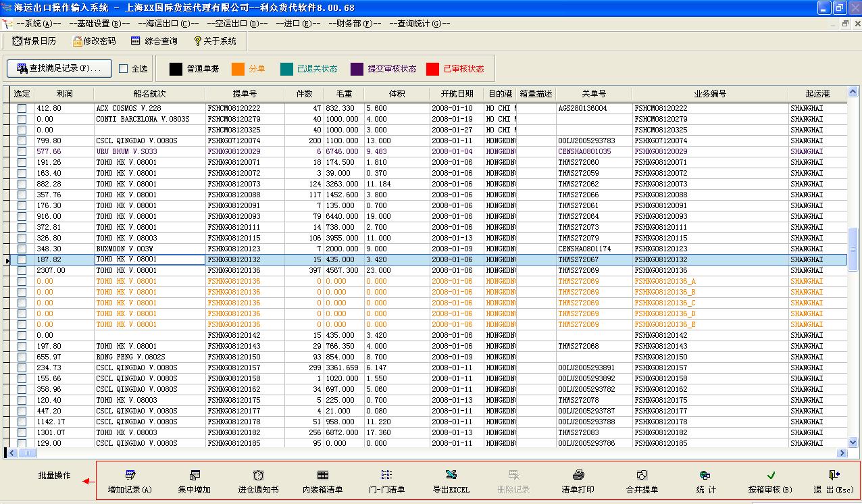Click the 起运港 column header
Screen dimensions: 862x504
pyautogui.click(x=817, y=94)
